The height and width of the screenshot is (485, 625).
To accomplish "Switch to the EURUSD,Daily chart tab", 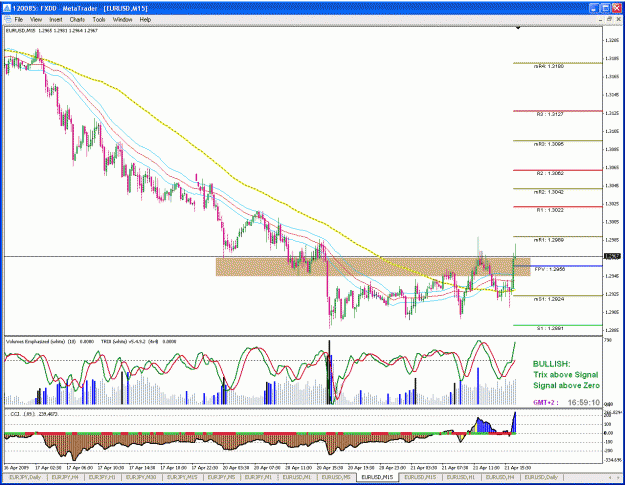I will tap(541, 477).
